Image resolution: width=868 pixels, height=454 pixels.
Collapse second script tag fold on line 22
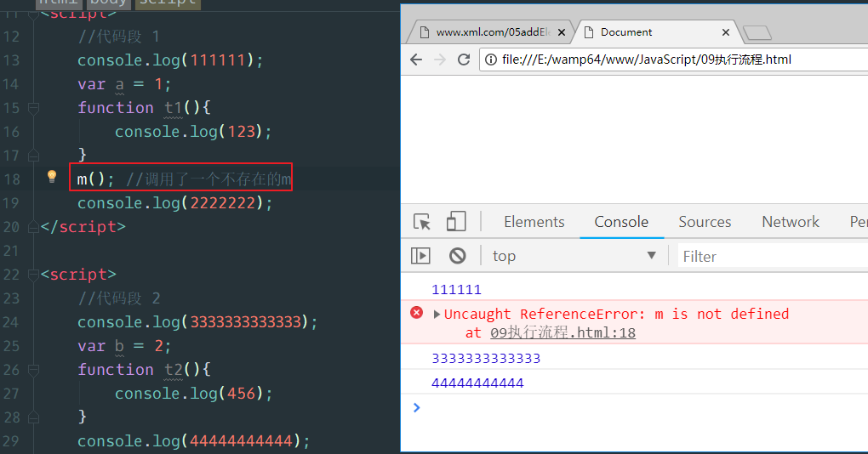[x=34, y=275]
